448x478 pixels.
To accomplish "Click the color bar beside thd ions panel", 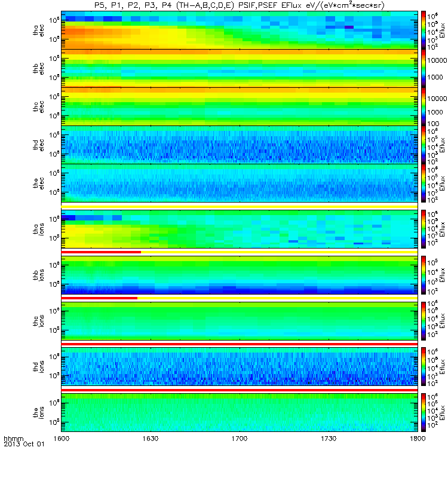I will tap(424, 366).
